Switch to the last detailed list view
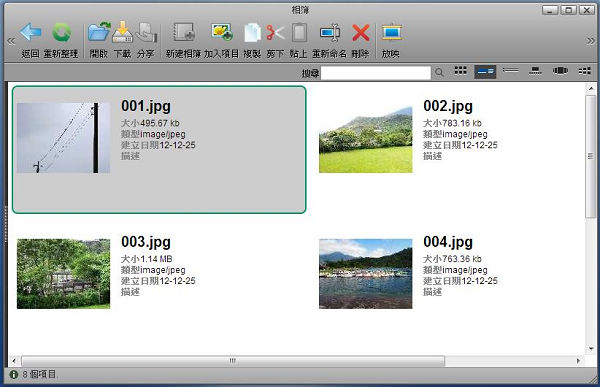The width and height of the screenshot is (600, 387). click(584, 71)
